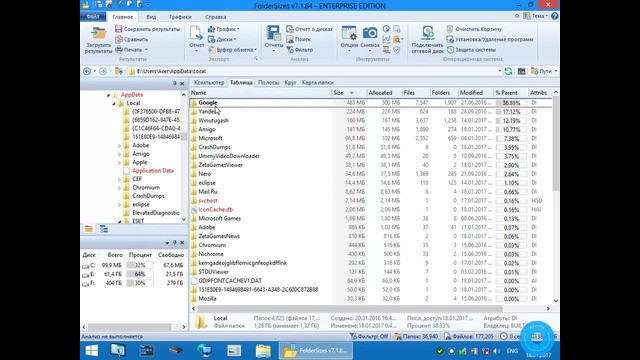
Task: Click Очистить Корзину (empty recycle bin)
Action: pos(474,29)
